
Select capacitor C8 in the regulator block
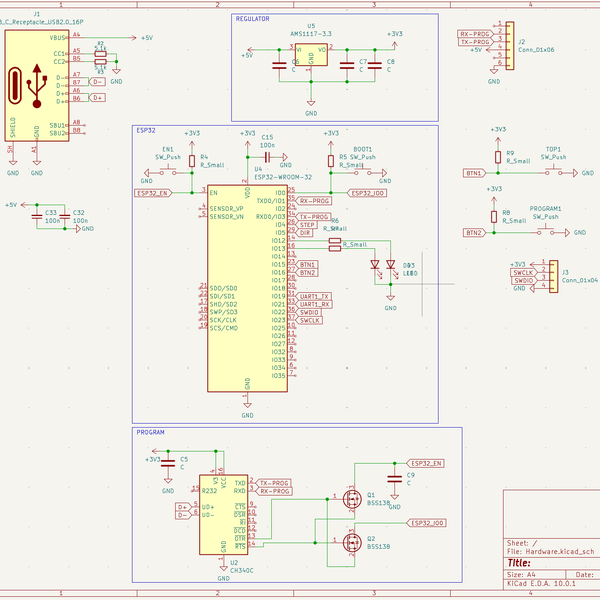tap(375, 65)
